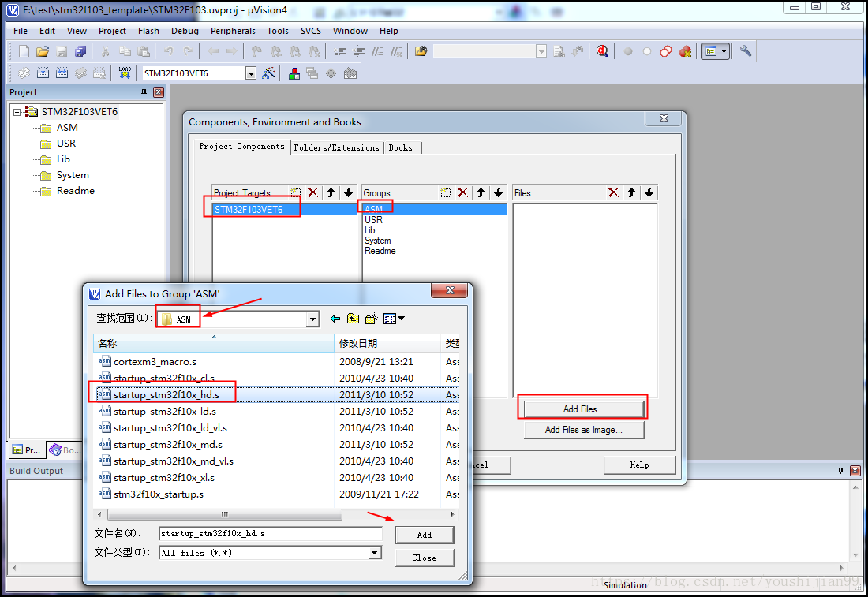Move file up arrow in Files column
This screenshot has height=597, width=868.
(x=631, y=192)
